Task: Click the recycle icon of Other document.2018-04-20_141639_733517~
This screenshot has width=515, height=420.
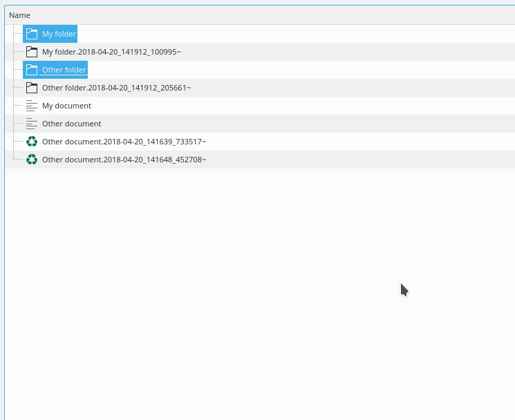Action: tap(32, 142)
